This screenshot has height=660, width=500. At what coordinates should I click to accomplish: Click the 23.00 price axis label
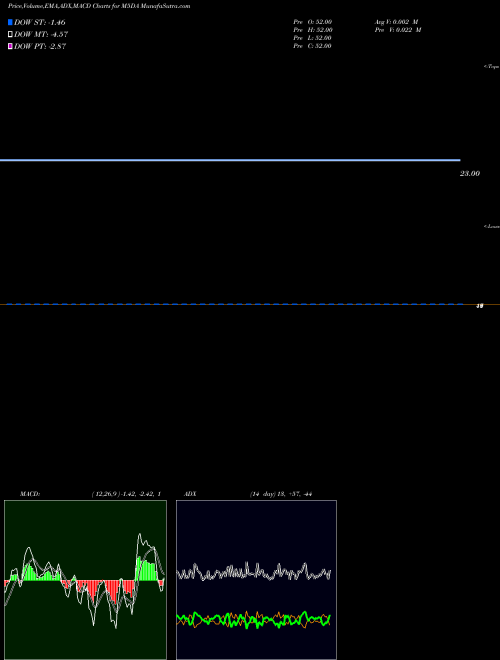pyautogui.click(x=470, y=173)
